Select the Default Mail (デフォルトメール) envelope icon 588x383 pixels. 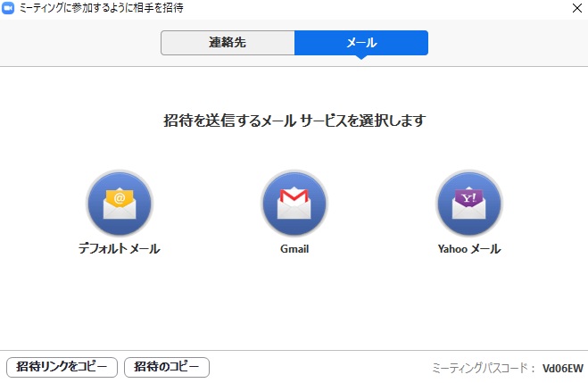(120, 203)
